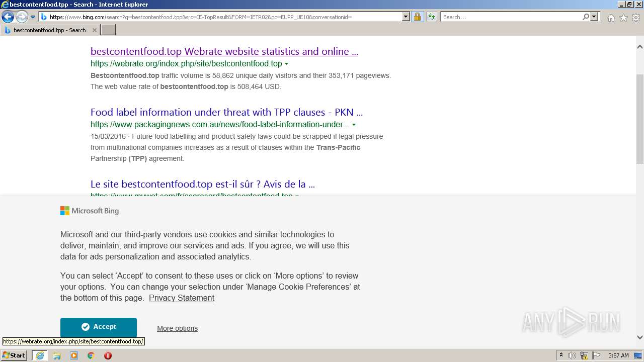Open the media player taskbar icon
Viewport: 644px width, 362px height.
coord(74,355)
